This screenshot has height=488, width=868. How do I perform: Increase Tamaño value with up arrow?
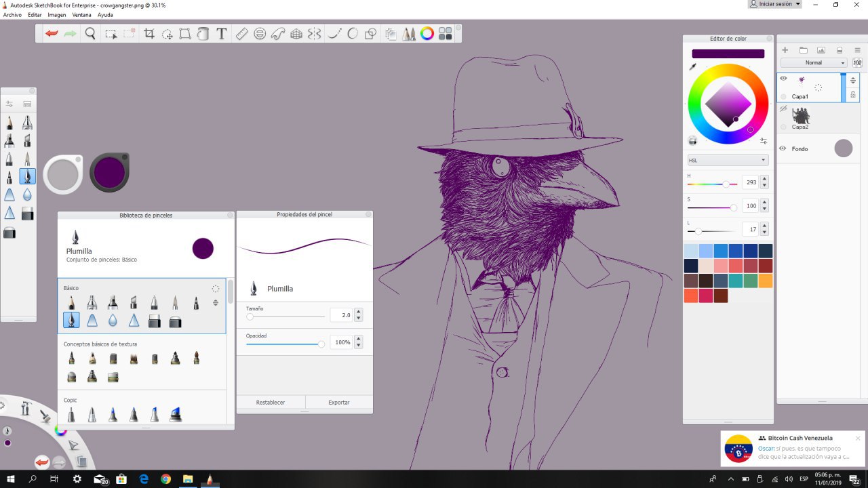(359, 312)
